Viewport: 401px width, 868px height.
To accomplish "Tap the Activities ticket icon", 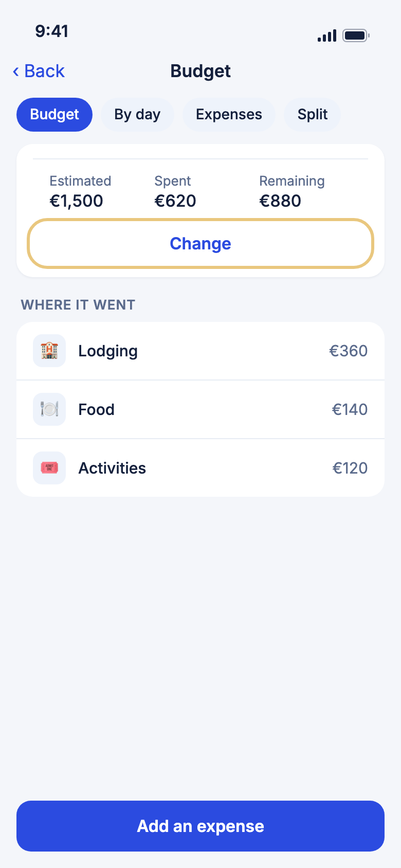I will click(49, 468).
